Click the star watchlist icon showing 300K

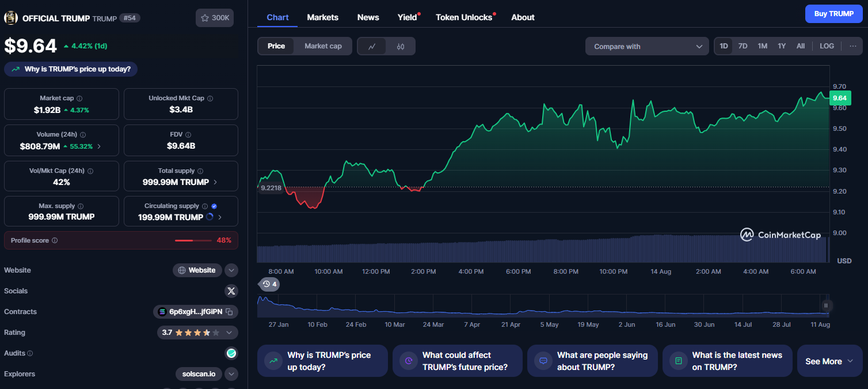(x=215, y=18)
